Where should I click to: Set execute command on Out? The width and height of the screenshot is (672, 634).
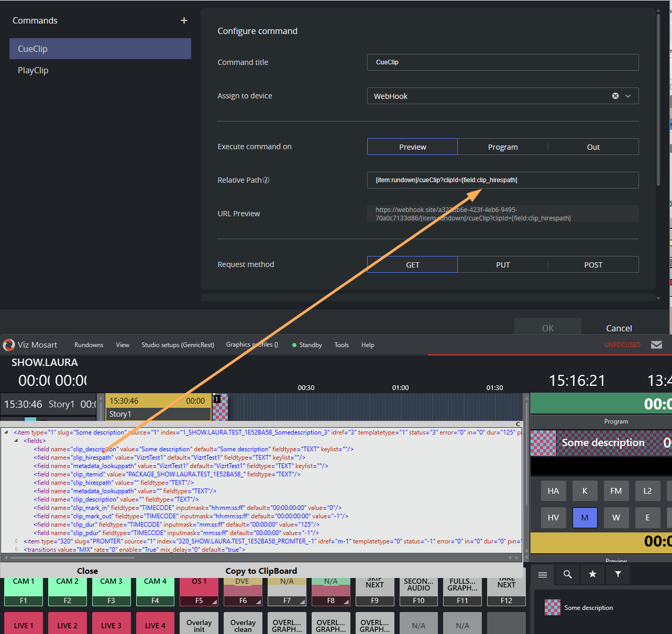point(593,147)
